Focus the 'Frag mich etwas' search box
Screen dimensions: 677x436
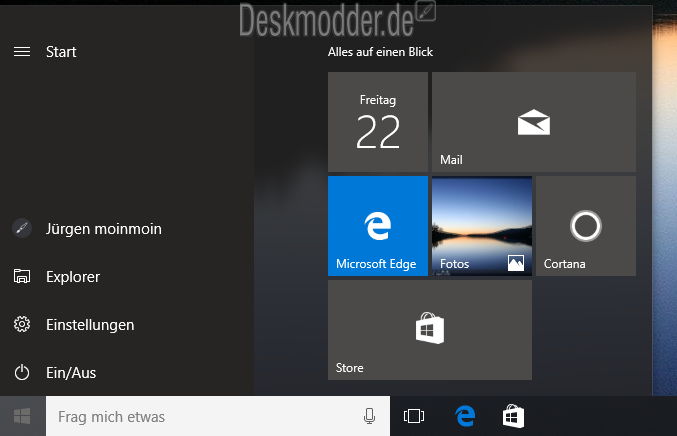pos(218,416)
